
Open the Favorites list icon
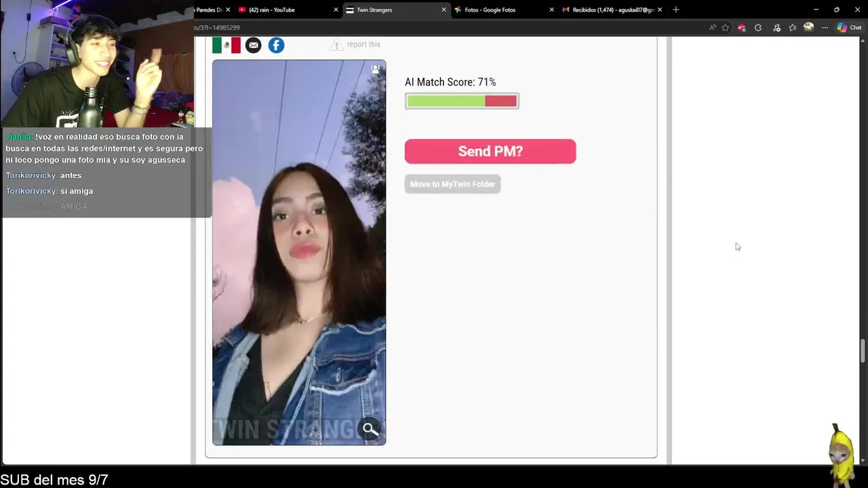[x=792, y=28]
